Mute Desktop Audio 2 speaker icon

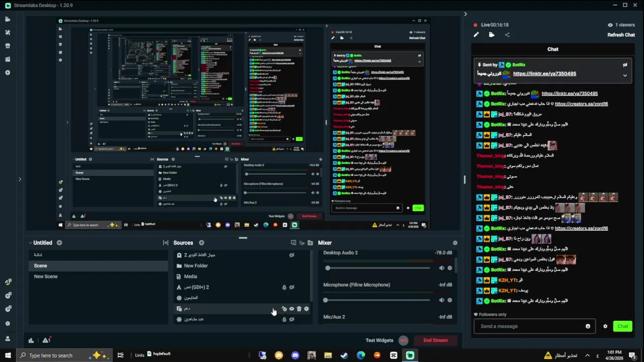(441, 268)
